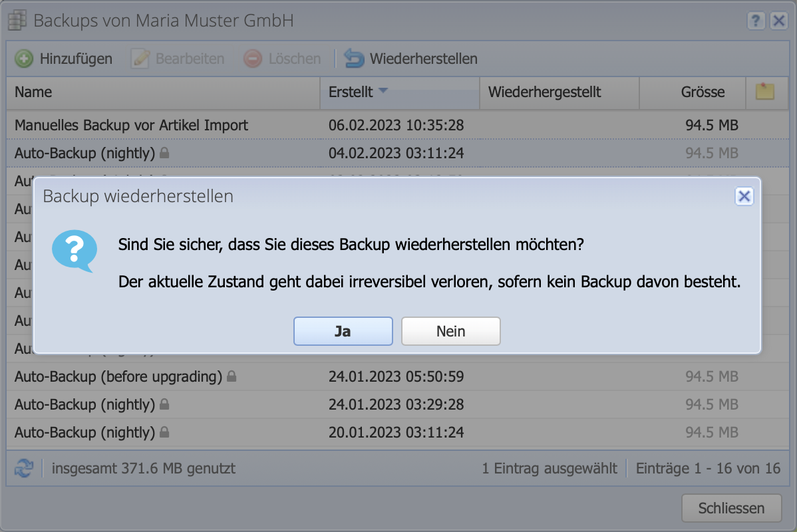797x532 pixels.
Task: Click the Schliessen button
Action: pos(731,507)
